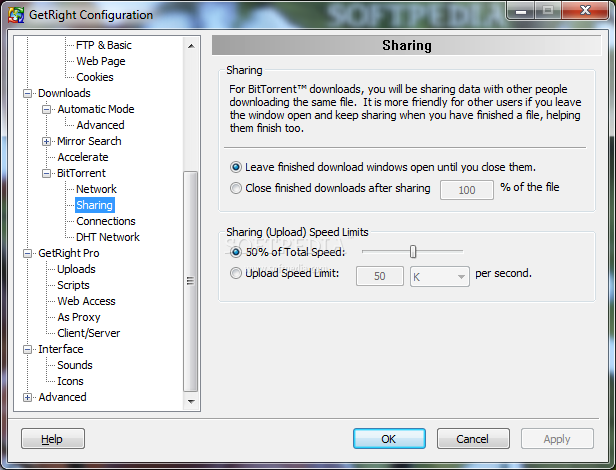This screenshot has width=616, height=470.
Task: Select the Interface category
Action: (x=60, y=349)
